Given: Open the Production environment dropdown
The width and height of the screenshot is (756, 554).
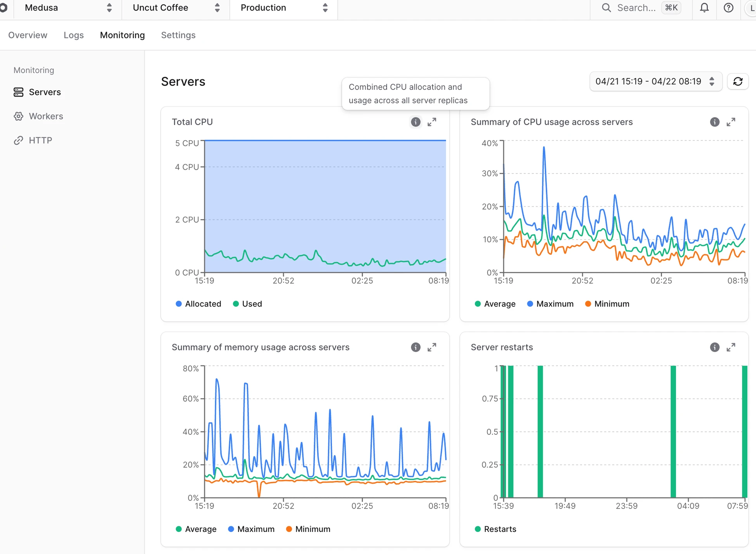Looking at the screenshot, I should [x=284, y=8].
